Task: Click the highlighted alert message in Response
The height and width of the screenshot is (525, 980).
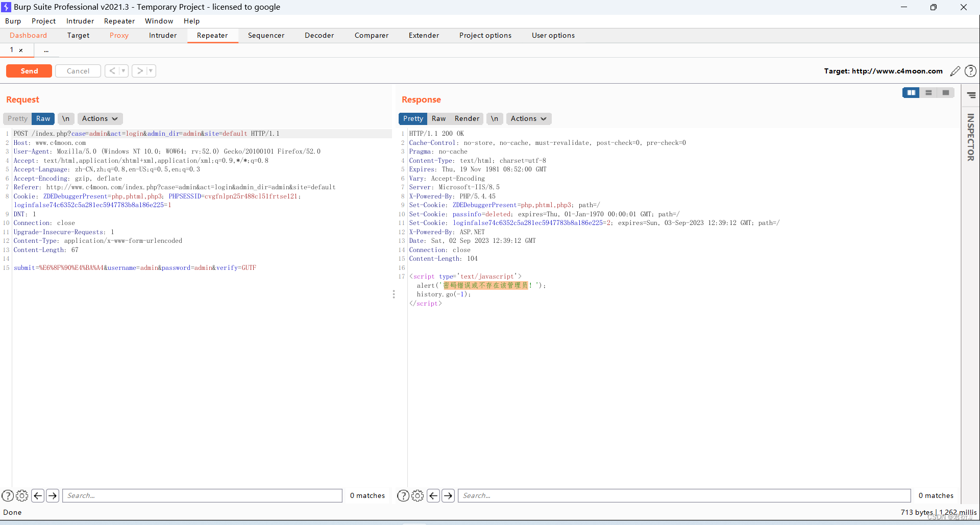Action: click(x=485, y=286)
